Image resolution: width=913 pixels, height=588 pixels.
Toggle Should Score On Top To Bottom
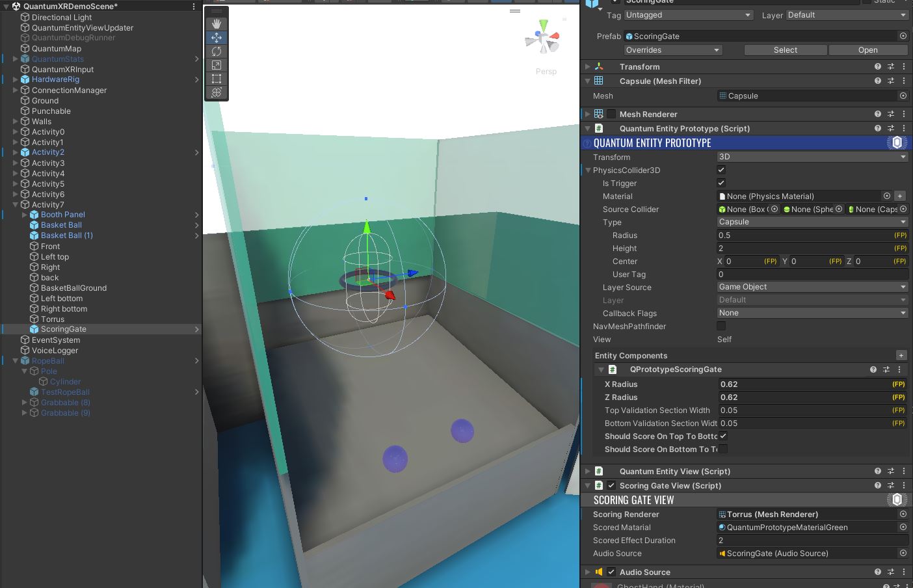point(723,436)
